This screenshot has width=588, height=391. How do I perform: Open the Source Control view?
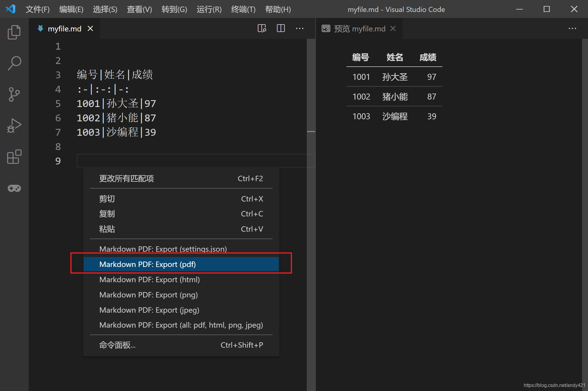point(14,94)
